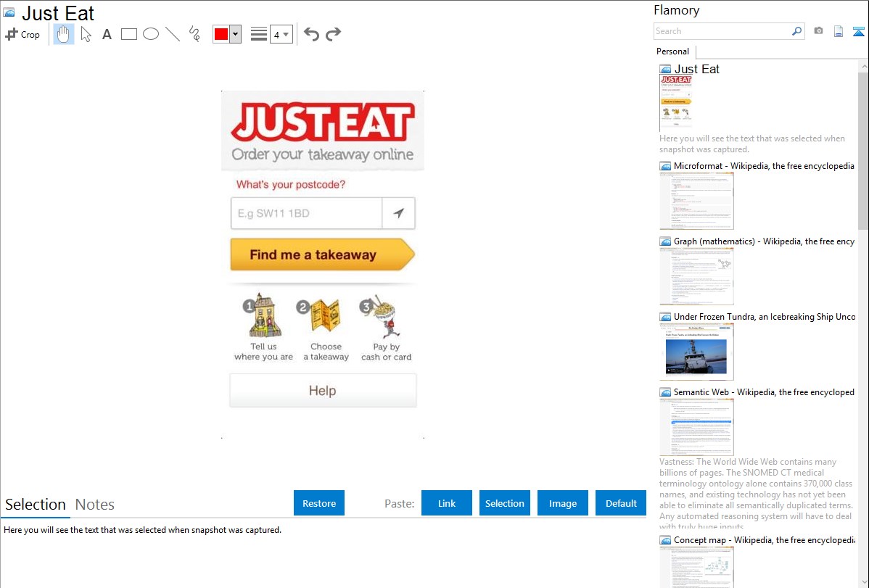This screenshot has height=588, width=869.
Task: Choose the freehand scribble tool
Action: (x=194, y=34)
